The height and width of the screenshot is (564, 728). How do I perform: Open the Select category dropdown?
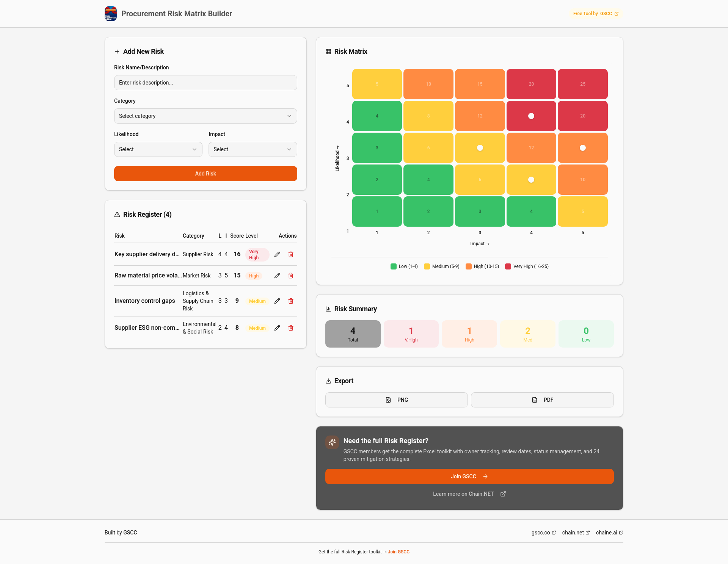(206, 116)
